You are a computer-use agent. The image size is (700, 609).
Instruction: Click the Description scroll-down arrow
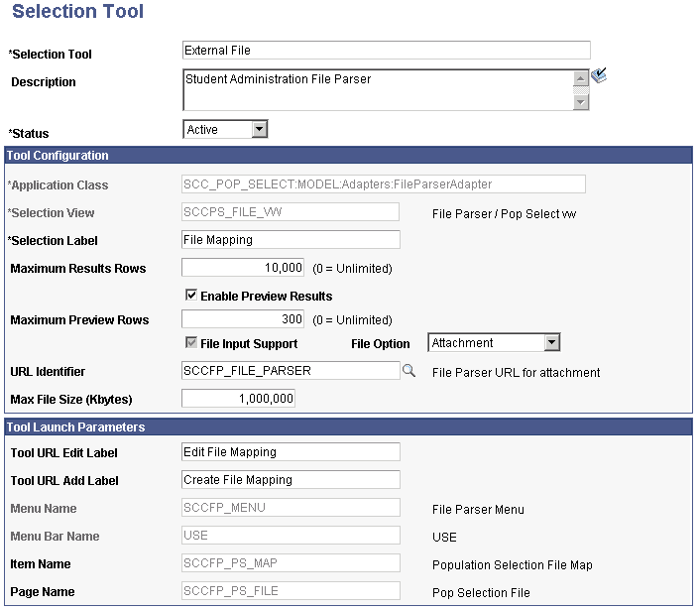[580, 102]
